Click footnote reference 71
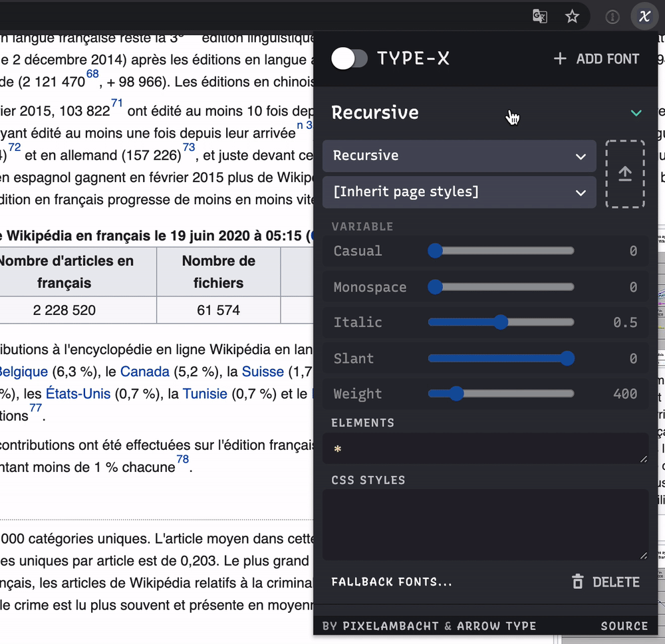Image resolution: width=665 pixels, height=644 pixels. click(116, 103)
